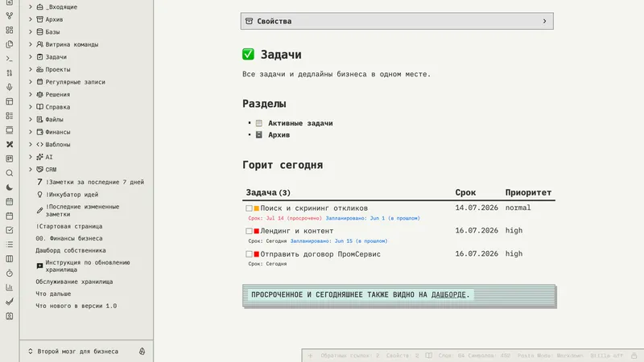The width and height of the screenshot is (644, 362).
Task: Follow the ДАШБОРДЕ link in the callout
Action: (448, 294)
